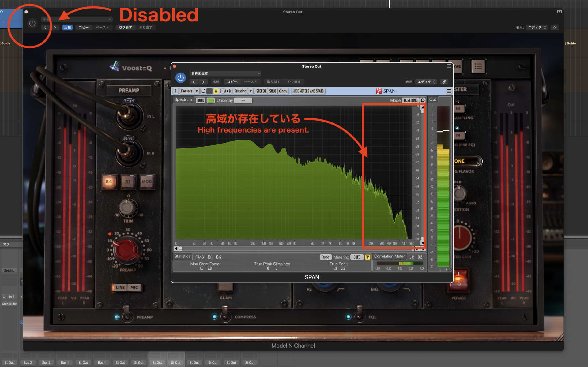Click the spectrum scroll left arrow
This screenshot has height=367, width=588.
[176, 249]
